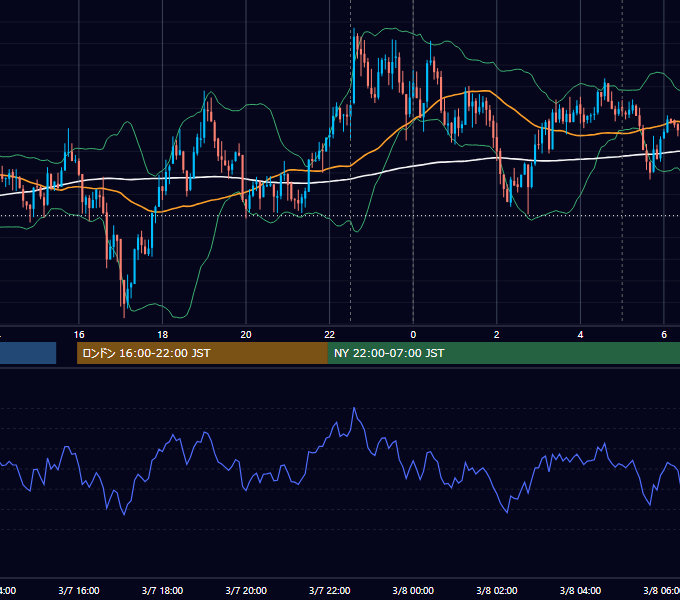Click the 20 hour label on upper axis
Viewport: 680px width, 600px height.
(246, 335)
